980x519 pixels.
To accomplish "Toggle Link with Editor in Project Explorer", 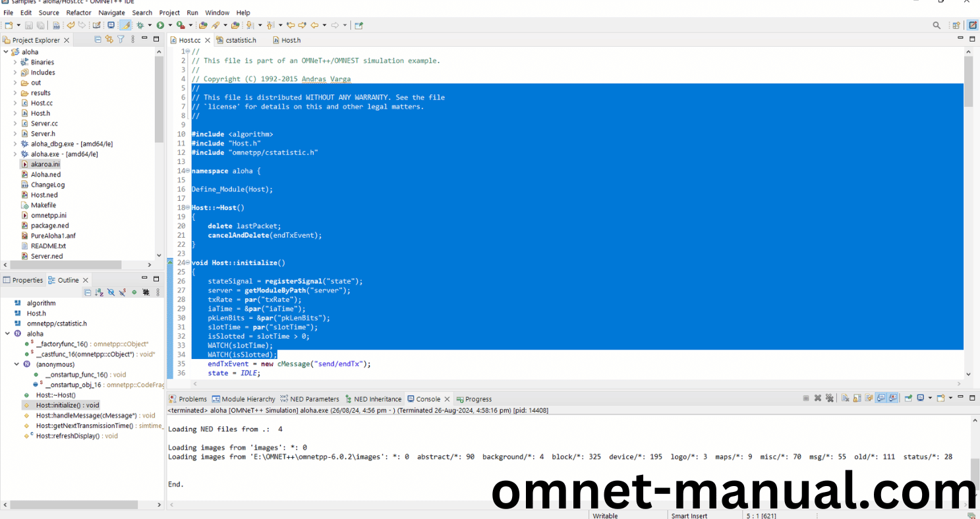I will coord(109,40).
